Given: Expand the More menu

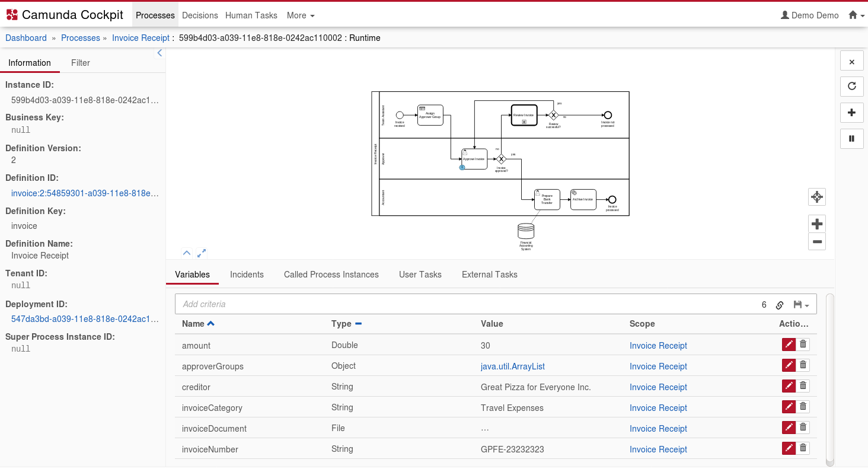Looking at the screenshot, I should [x=301, y=15].
